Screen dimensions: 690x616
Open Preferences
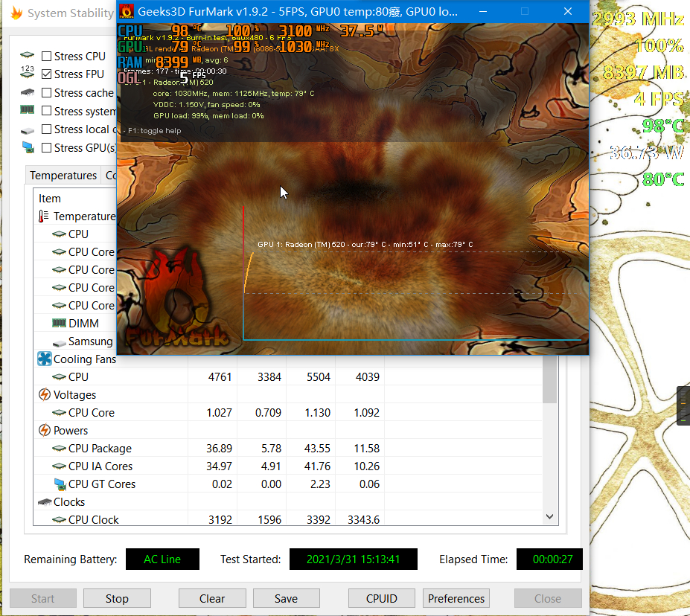point(456,598)
